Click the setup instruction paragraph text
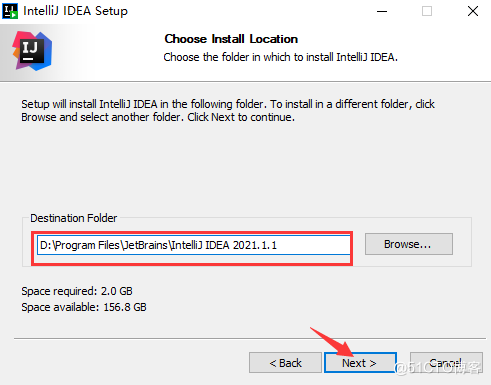This screenshot has height=385, width=491. (228, 111)
